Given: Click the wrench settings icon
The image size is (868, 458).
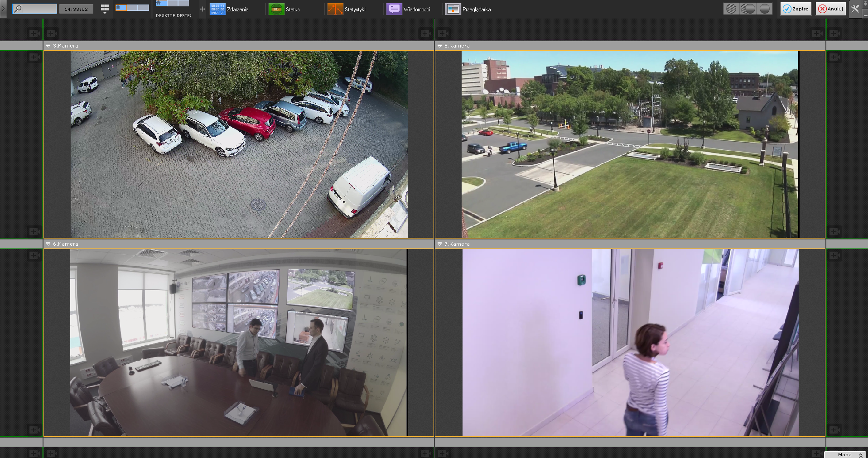Looking at the screenshot, I should coord(855,9).
